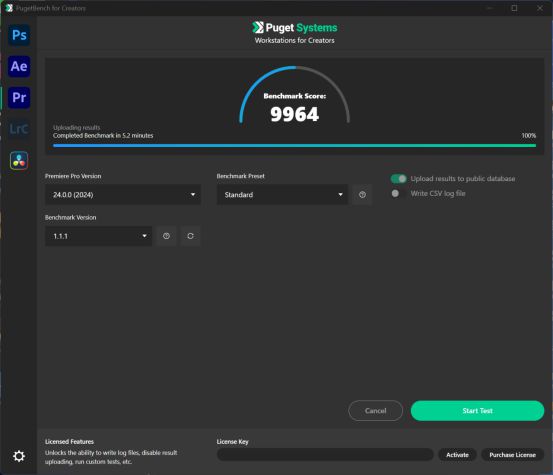Open settings gear in sidebar

coord(19,456)
